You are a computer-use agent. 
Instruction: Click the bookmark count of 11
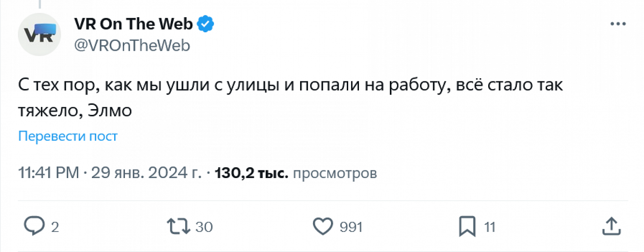(490, 227)
